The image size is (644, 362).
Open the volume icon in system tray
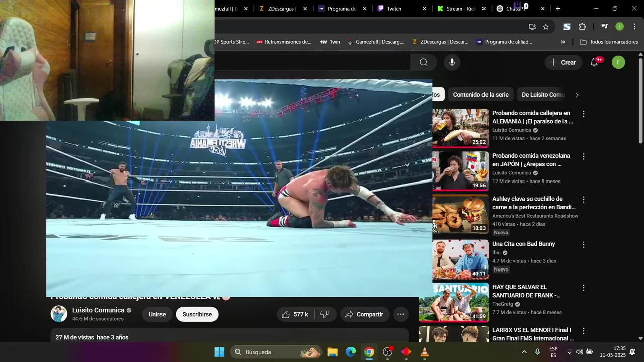(579, 352)
